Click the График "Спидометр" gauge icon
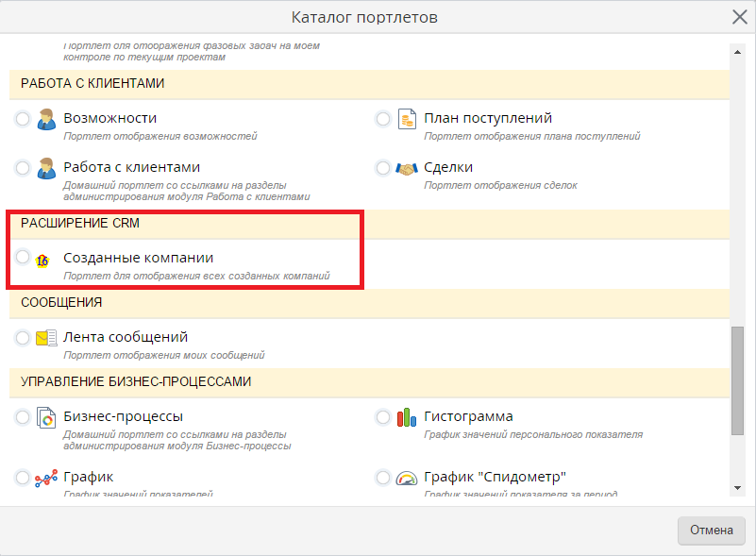Image resolution: width=756 pixels, height=556 pixels. (407, 479)
